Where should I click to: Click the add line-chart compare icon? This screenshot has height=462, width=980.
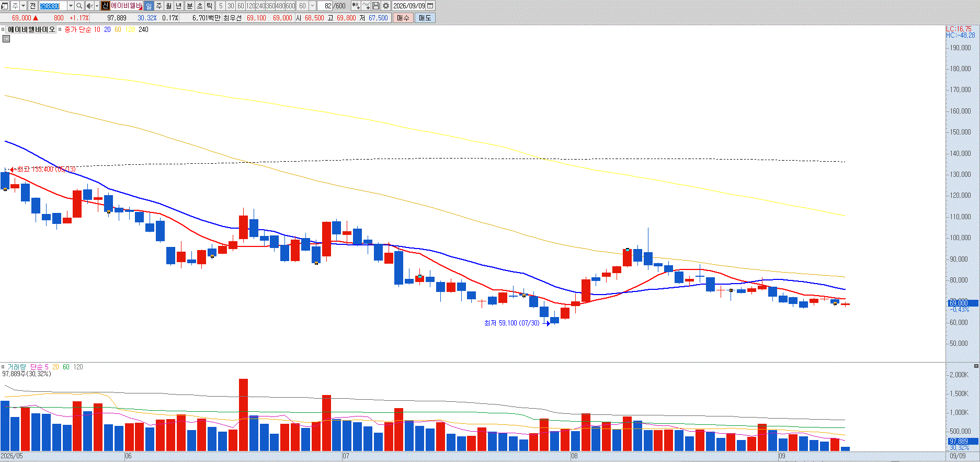tap(366, 6)
